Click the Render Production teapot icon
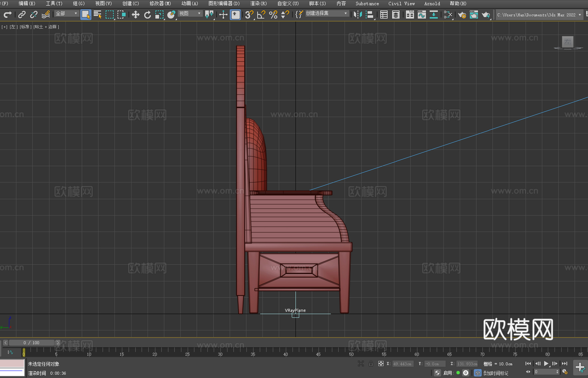The height and width of the screenshot is (378, 588). (x=486, y=14)
